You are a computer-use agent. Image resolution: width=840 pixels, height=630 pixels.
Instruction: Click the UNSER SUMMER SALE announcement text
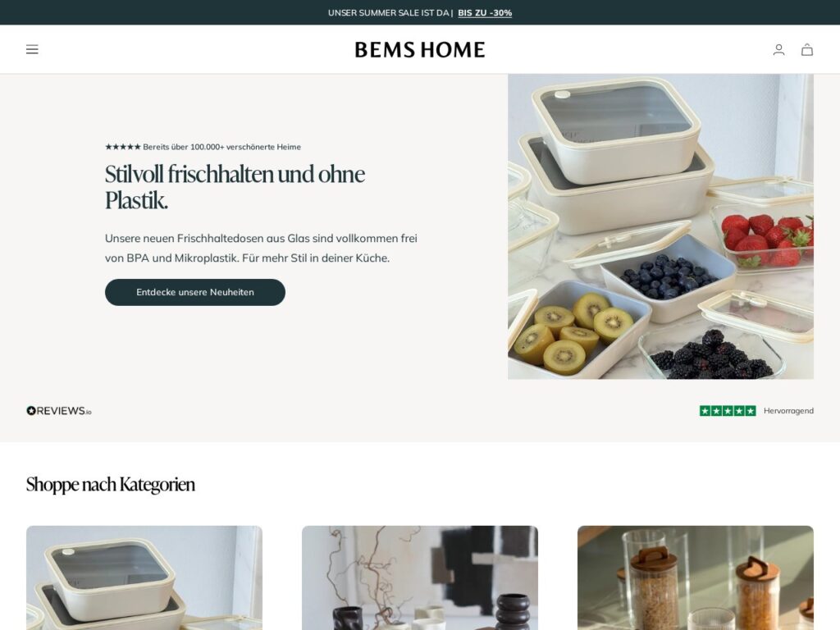click(x=390, y=13)
